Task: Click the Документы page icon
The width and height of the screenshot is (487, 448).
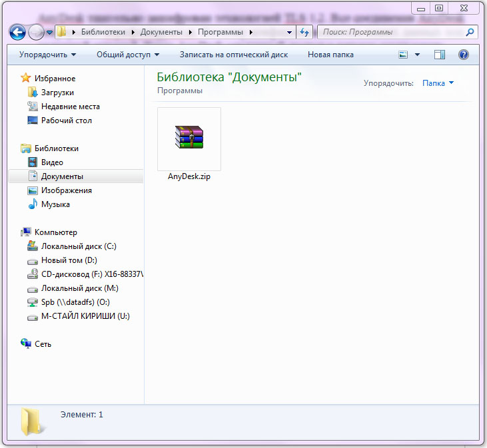Action: pos(33,176)
